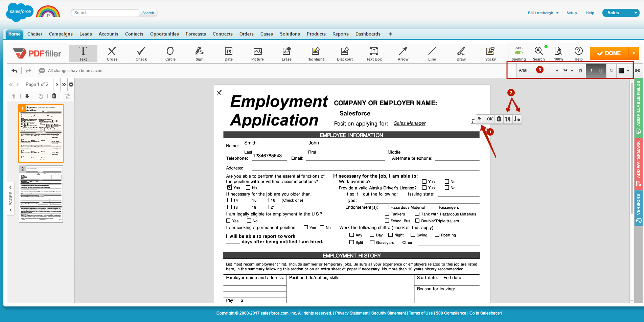The width and height of the screenshot is (644, 322).
Task: Collapse the PAGES side panel
Action: tap(10, 199)
